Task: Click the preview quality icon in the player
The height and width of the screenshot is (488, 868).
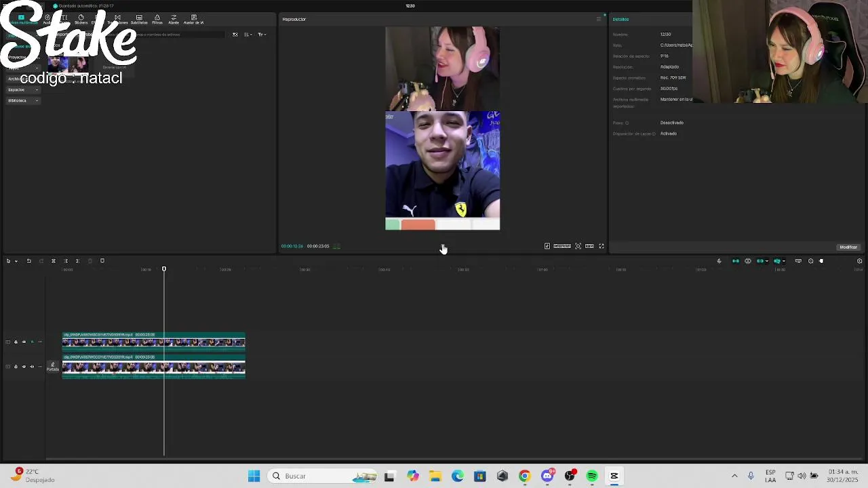Action: coord(547,246)
